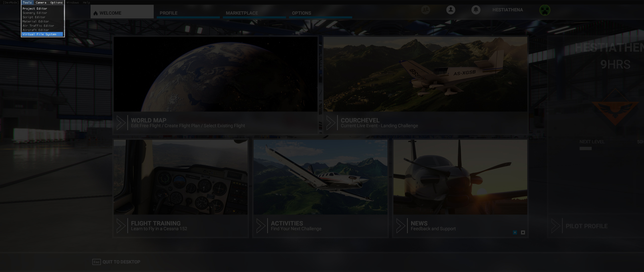
Task: Open the user profile avatar icon
Action: tap(451, 10)
